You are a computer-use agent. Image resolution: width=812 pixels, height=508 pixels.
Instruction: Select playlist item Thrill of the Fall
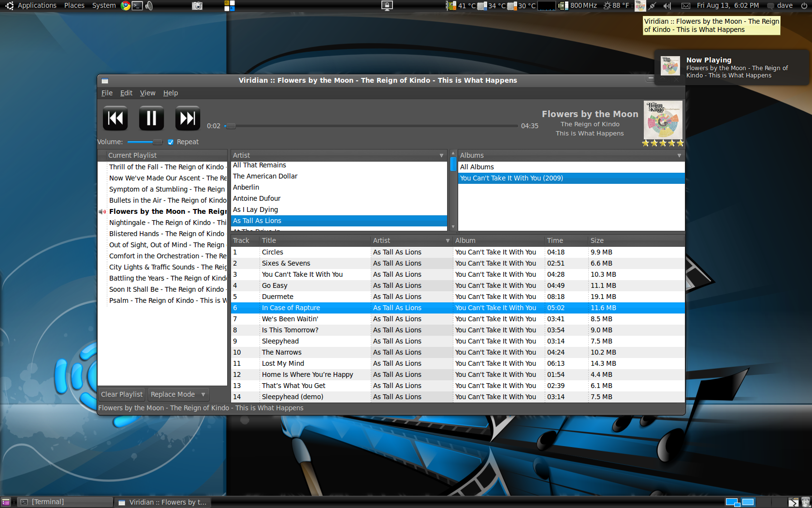[162, 167]
